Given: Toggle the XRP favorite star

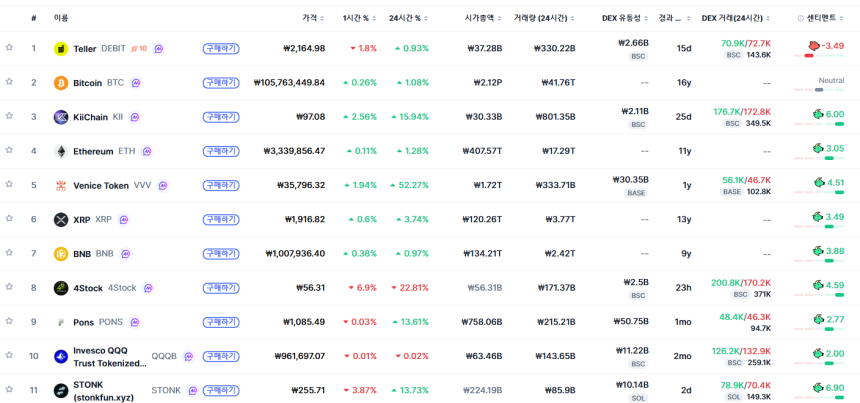Looking at the screenshot, I should [9, 218].
